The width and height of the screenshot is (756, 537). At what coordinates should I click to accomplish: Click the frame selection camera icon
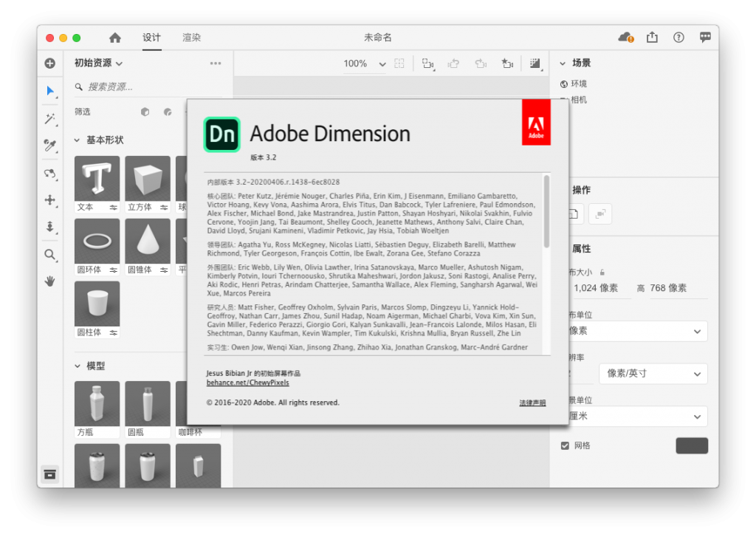click(427, 64)
